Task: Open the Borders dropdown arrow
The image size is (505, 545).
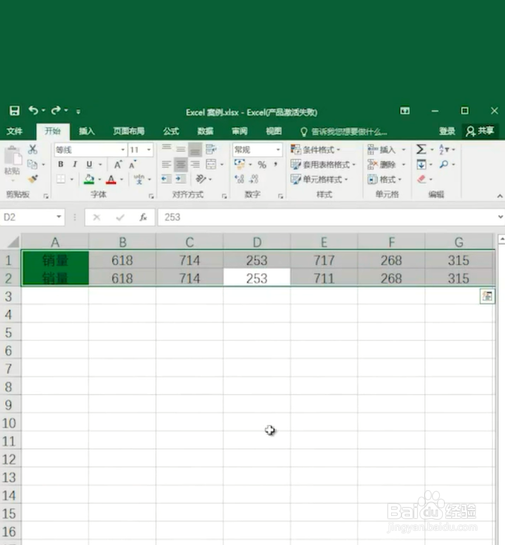Action: [72, 179]
